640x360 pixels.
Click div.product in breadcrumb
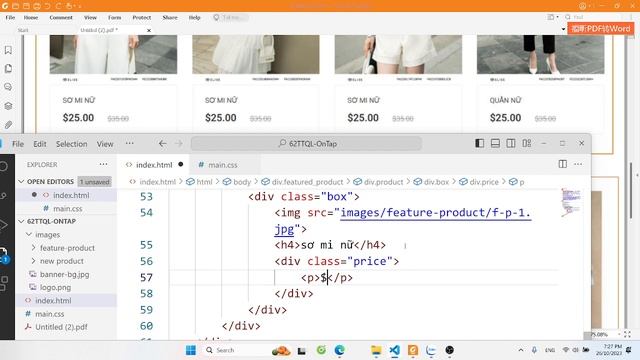point(383,182)
